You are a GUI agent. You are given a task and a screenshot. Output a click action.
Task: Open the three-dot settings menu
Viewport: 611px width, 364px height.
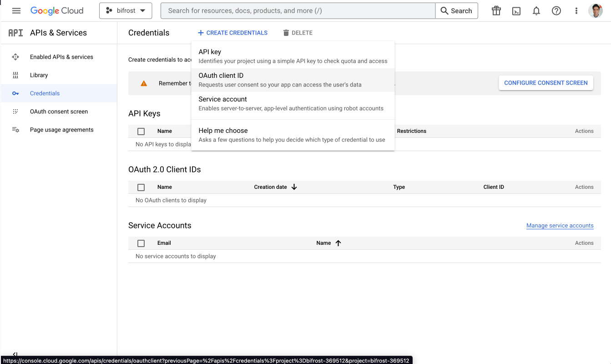576,10
